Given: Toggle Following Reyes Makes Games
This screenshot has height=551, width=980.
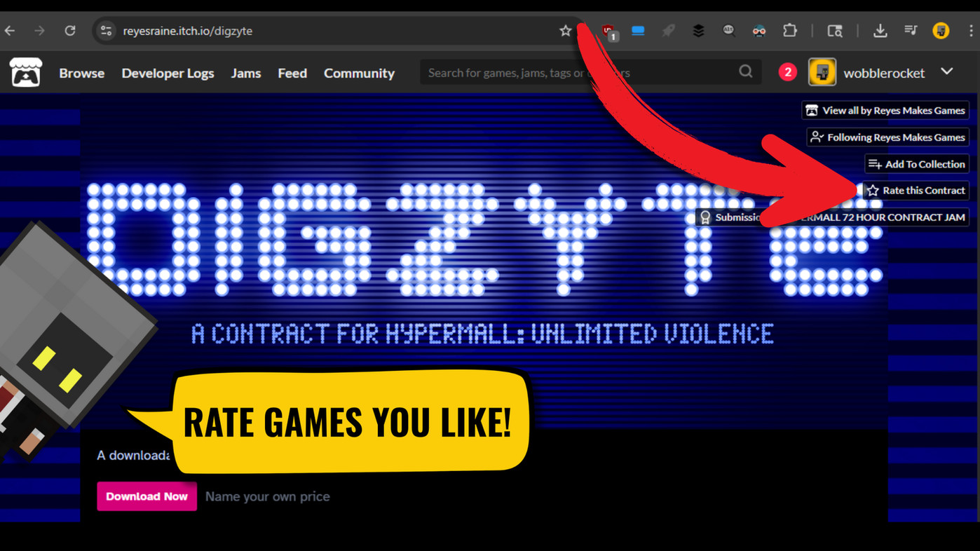Looking at the screenshot, I should 887,137.
